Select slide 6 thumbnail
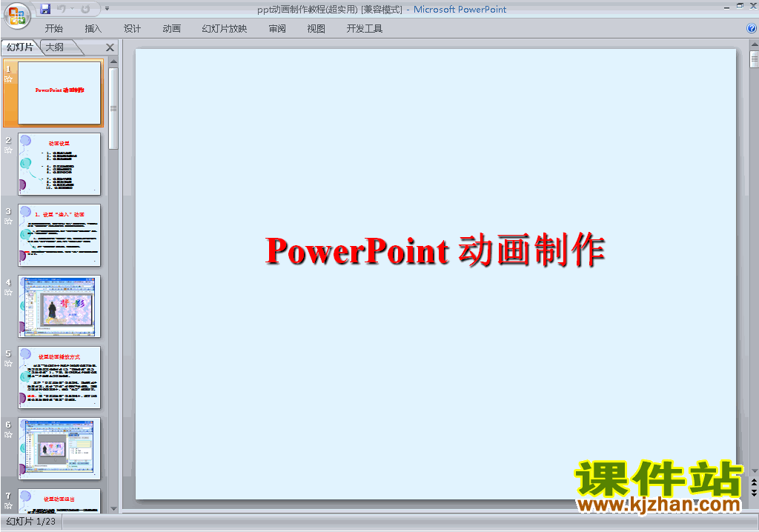Viewport: 759px width, 532px height. [59, 449]
